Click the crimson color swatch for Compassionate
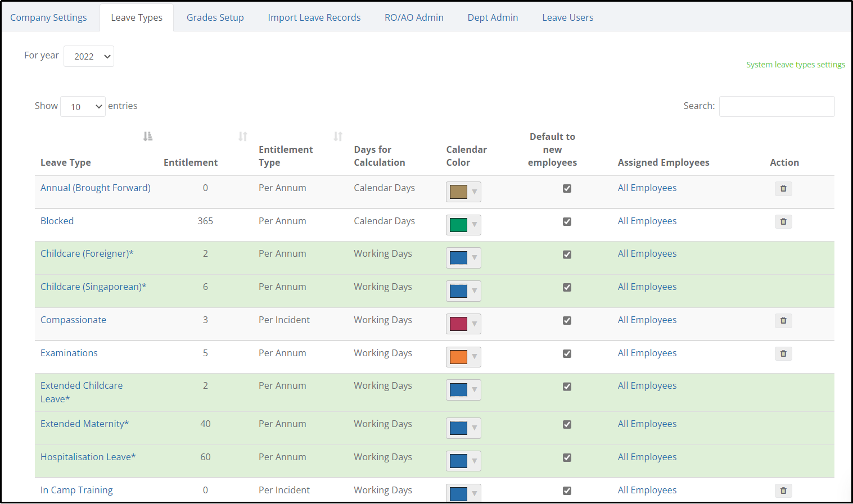853x504 pixels. point(458,324)
